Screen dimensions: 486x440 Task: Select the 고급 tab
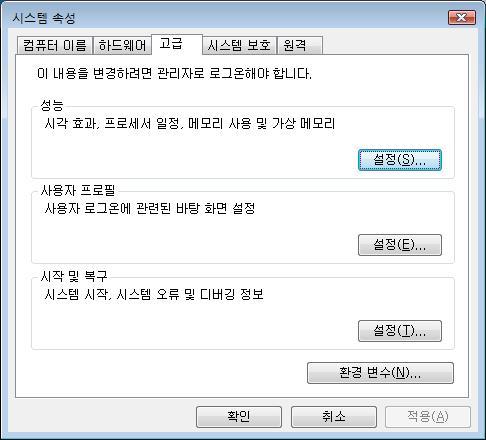tap(177, 44)
